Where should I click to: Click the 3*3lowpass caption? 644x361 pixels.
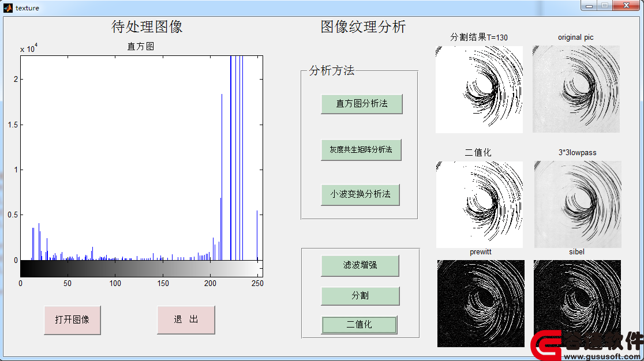(577, 153)
